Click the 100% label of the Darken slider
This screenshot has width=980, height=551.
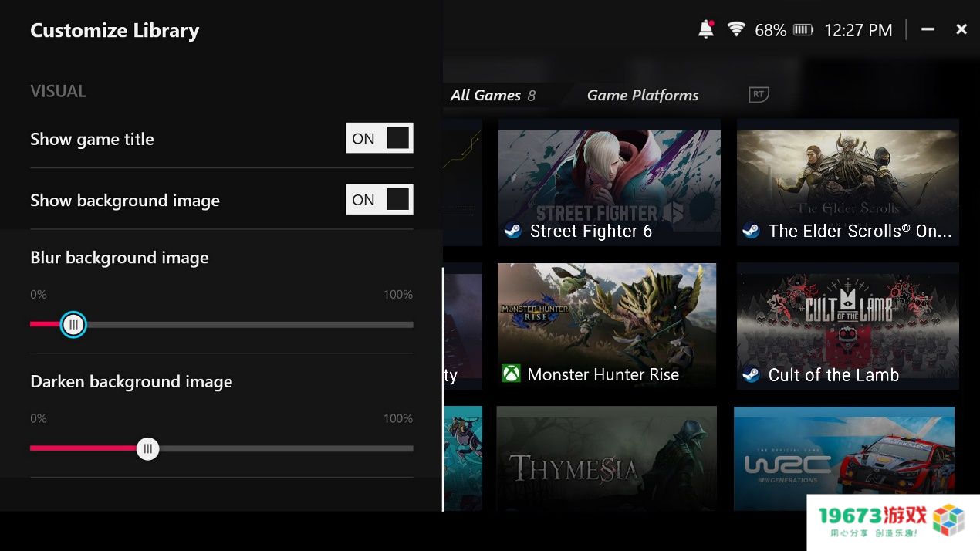pyautogui.click(x=398, y=418)
